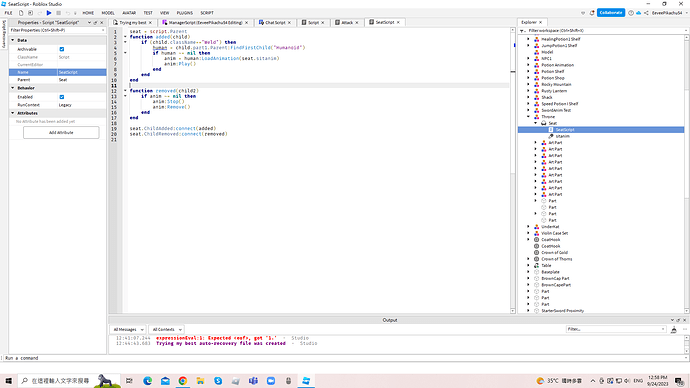
Task: Expand the Violin Case Set tree node
Action: (529, 233)
